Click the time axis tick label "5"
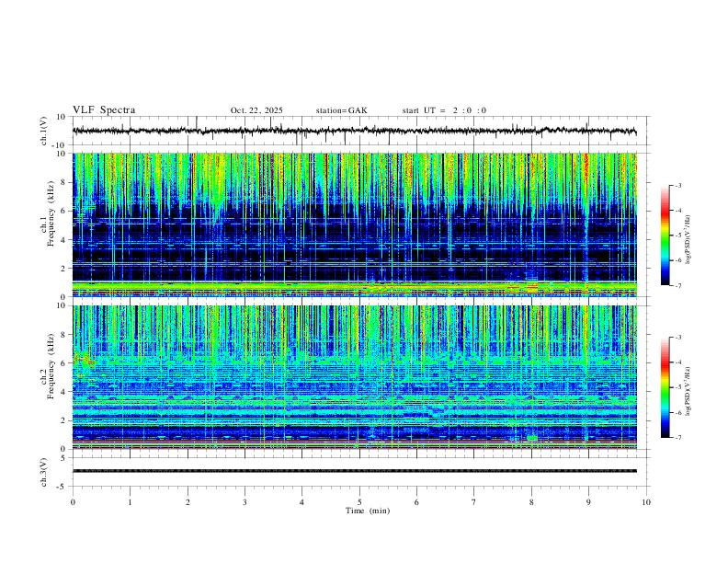728x563 pixels. click(x=359, y=502)
